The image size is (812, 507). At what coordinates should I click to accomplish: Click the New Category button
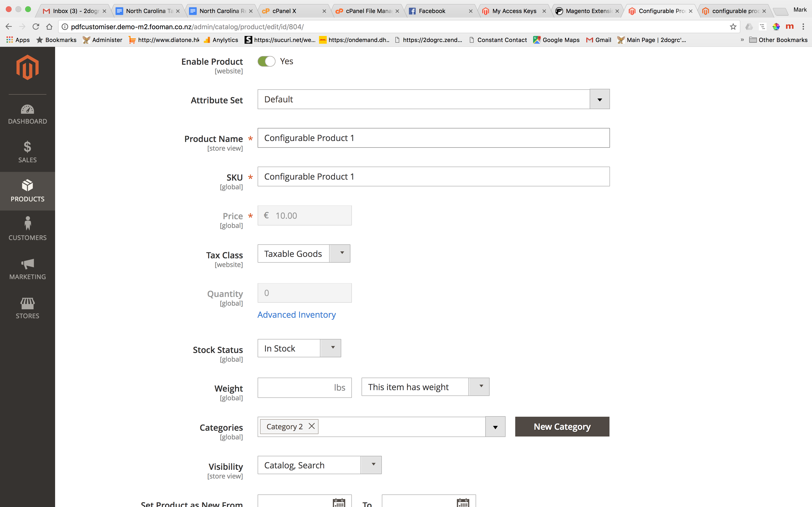[x=562, y=427]
